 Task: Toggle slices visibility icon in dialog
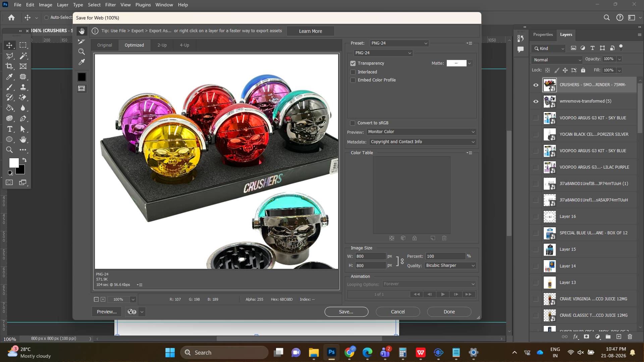[x=82, y=88]
